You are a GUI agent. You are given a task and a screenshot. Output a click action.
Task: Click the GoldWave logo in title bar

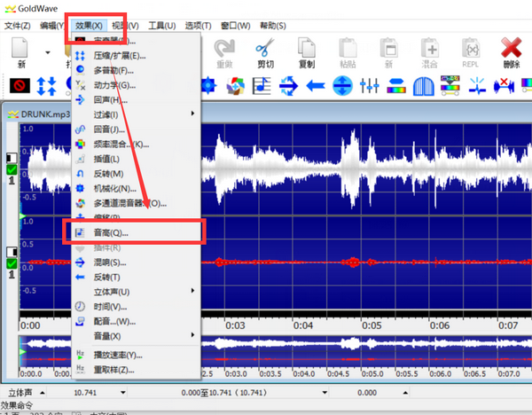point(10,9)
